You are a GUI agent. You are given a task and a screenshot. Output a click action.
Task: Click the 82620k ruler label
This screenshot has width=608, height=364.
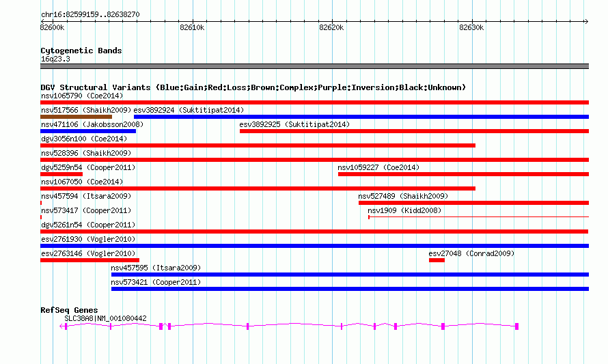pyautogui.click(x=331, y=27)
